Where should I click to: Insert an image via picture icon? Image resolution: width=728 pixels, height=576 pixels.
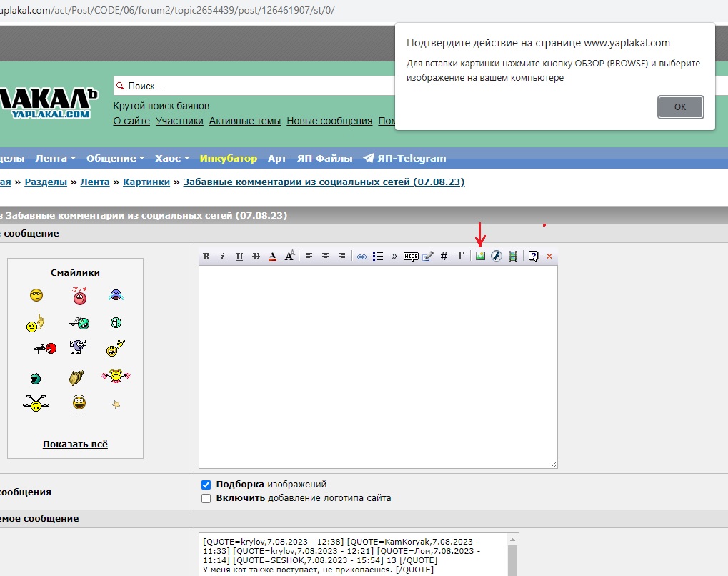(480, 256)
